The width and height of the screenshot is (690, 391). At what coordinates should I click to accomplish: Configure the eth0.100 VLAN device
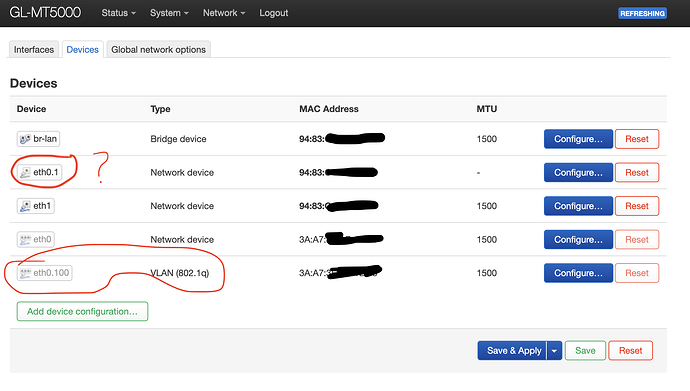tap(578, 273)
